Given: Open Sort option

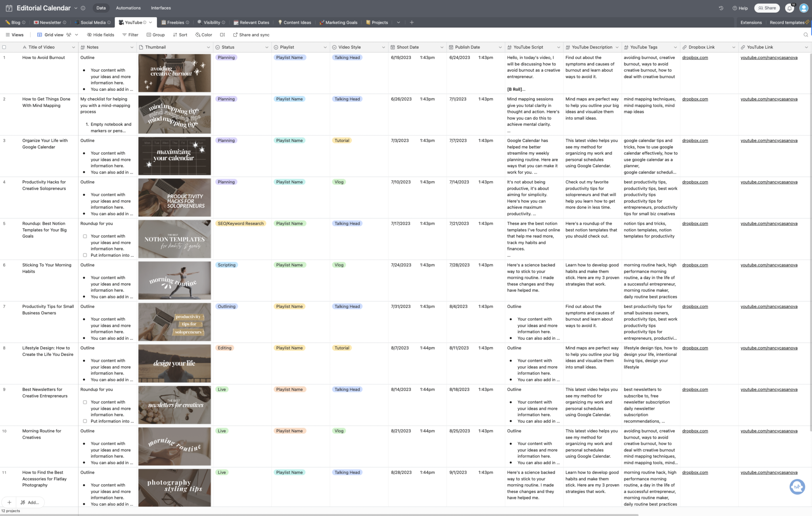Looking at the screenshot, I should pos(180,35).
